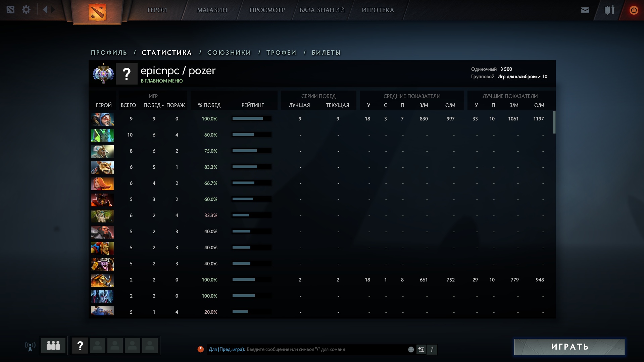The image size is (644, 362).
Task: Select hero portrait in the 33.3% row
Action: click(x=102, y=216)
